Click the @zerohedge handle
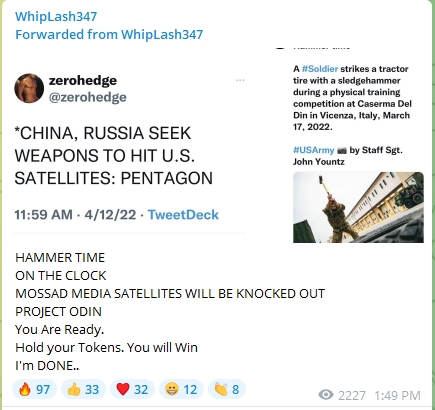Image resolution: width=435 pixels, height=410 pixels. [88, 97]
